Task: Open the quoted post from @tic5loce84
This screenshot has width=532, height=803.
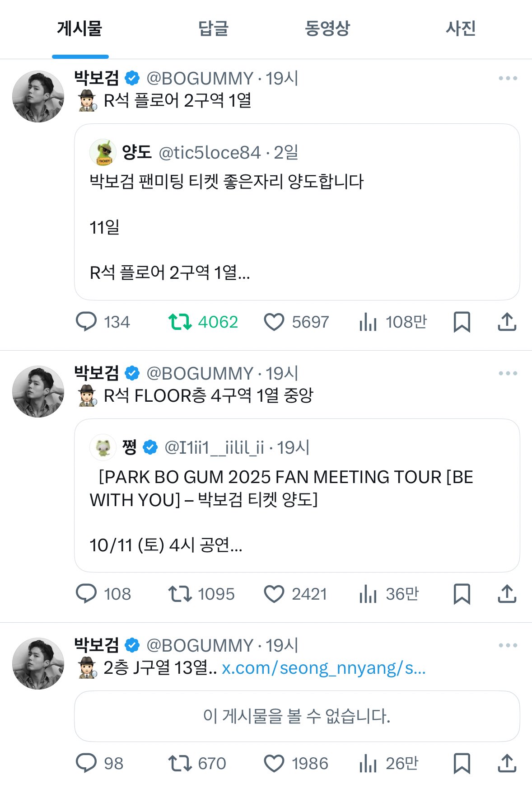Action: click(297, 212)
